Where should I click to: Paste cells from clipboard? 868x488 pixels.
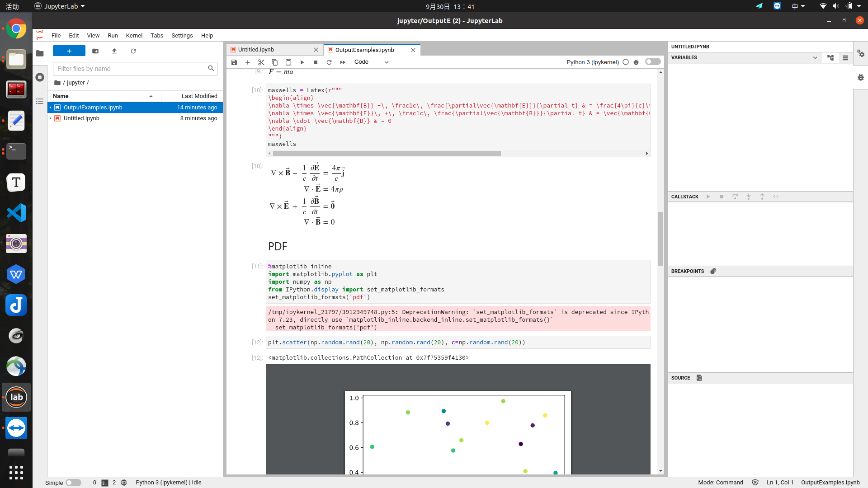(288, 62)
